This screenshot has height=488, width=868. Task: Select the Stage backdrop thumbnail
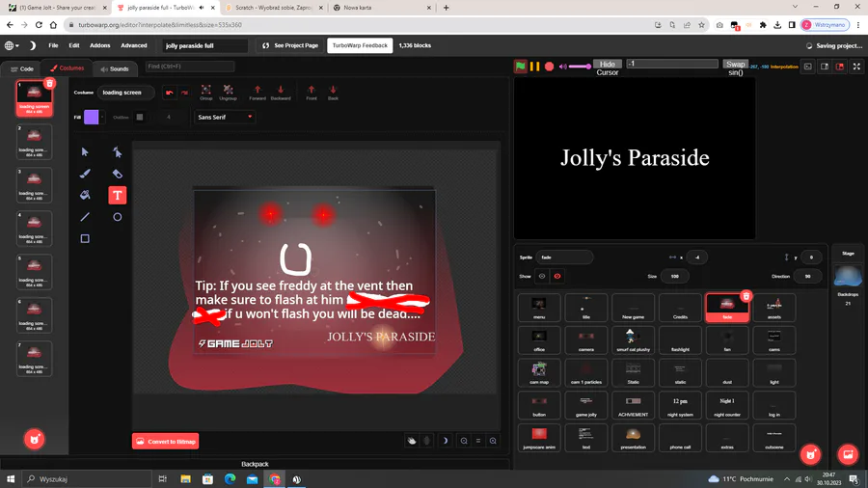(848, 277)
